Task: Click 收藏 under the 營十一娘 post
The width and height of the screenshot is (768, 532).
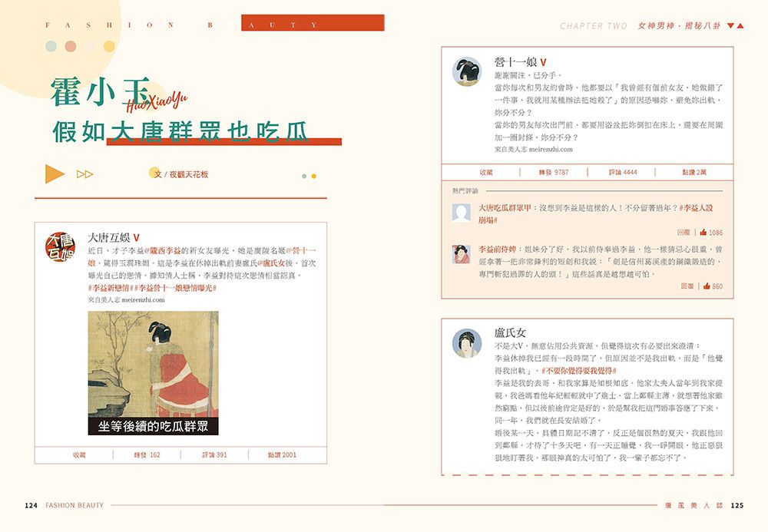Action: point(486,172)
